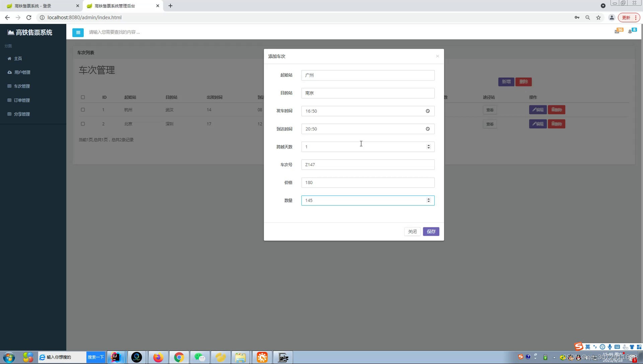Viewport: 643px width, 364px height.
Task: Open 车次管理 in the sidebar
Action: click(22, 86)
